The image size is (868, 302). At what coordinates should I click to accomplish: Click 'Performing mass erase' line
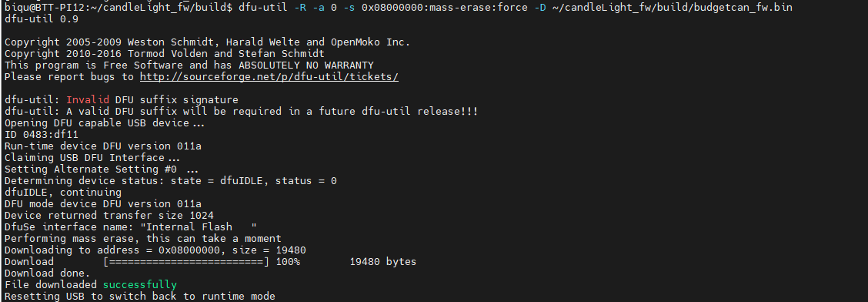coord(143,239)
